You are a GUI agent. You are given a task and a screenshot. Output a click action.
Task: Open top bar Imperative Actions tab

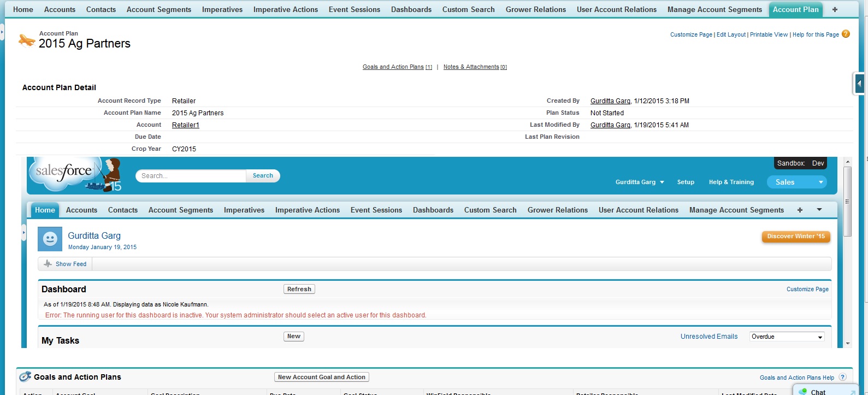point(286,9)
